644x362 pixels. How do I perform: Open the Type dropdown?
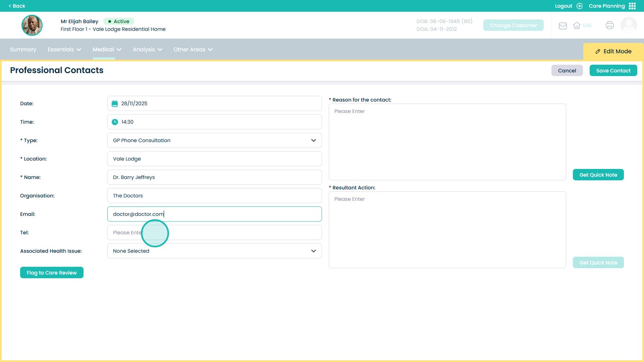(x=214, y=140)
